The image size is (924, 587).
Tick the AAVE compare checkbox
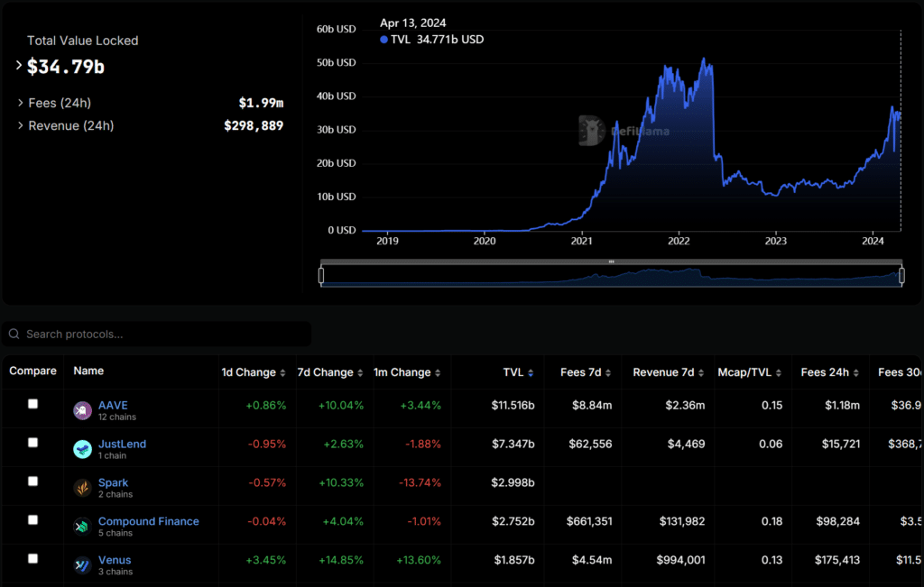point(33,404)
